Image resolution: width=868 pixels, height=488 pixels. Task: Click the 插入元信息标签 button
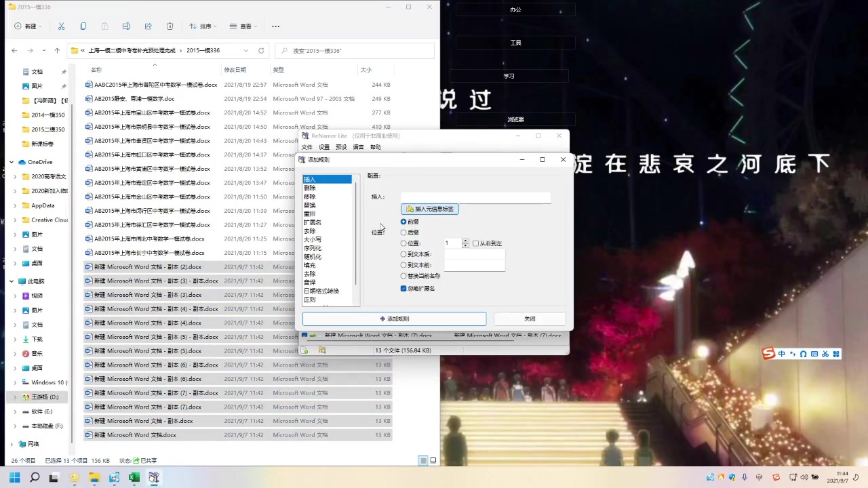(x=430, y=209)
